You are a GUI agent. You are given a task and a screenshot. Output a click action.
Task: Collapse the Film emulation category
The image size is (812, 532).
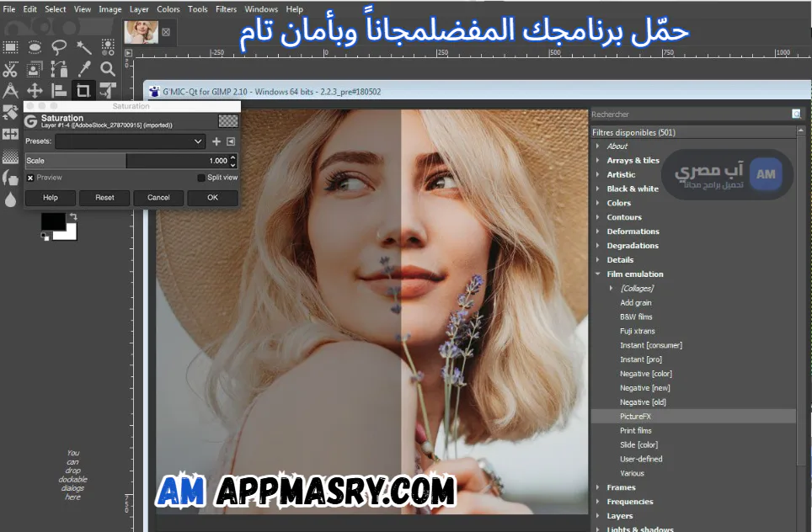click(x=597, y=274)
